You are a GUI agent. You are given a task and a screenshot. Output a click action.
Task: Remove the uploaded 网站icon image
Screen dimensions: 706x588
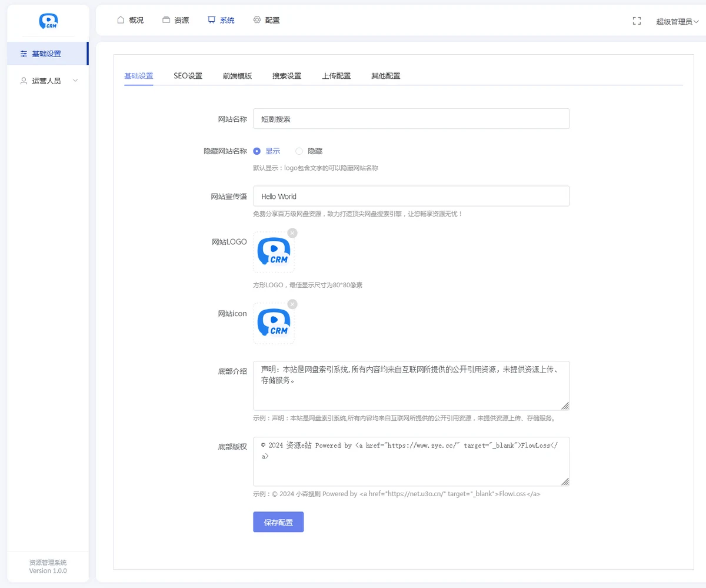coord(292,304)
